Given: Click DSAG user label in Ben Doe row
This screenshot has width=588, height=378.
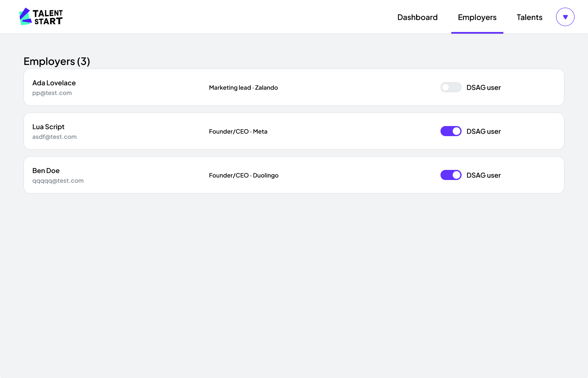Looking at the screenshot, I should pos(483,175).
